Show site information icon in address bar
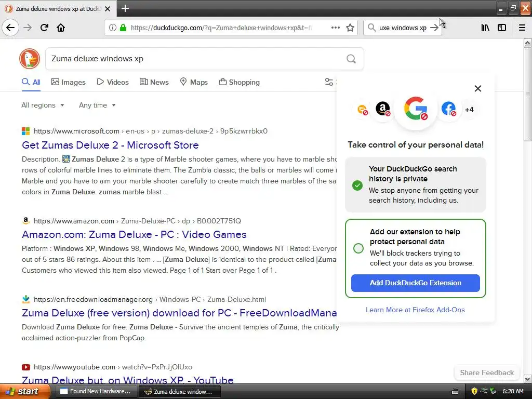This screenshot has height=399, width=532. 112,28
